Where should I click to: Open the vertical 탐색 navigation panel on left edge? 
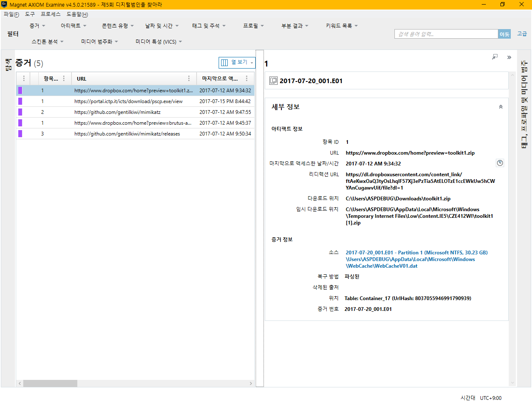[x=8, y=64]
